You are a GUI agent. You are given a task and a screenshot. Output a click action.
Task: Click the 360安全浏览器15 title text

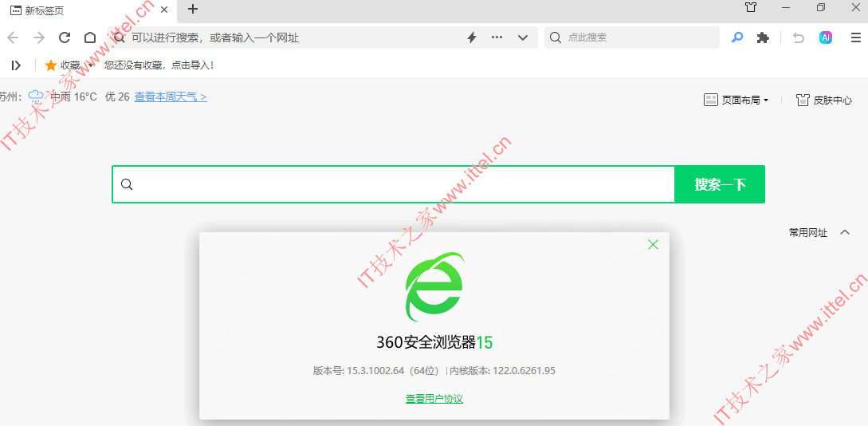(434, 343)
